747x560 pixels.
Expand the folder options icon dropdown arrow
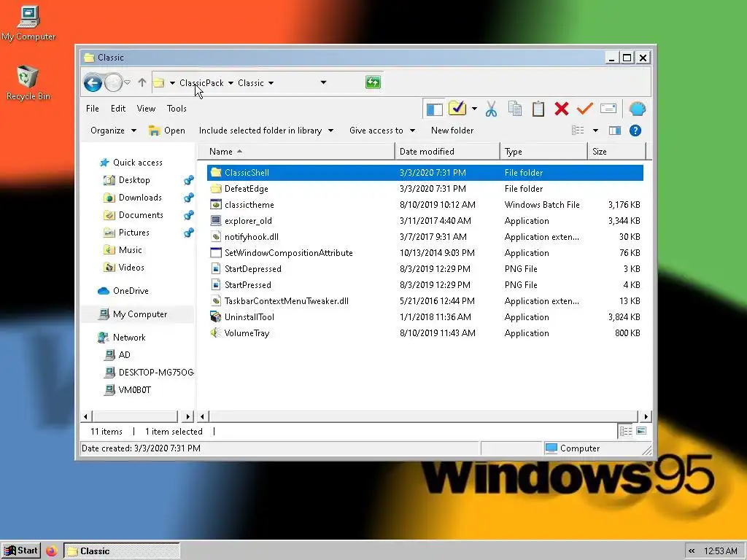(474, 109)
